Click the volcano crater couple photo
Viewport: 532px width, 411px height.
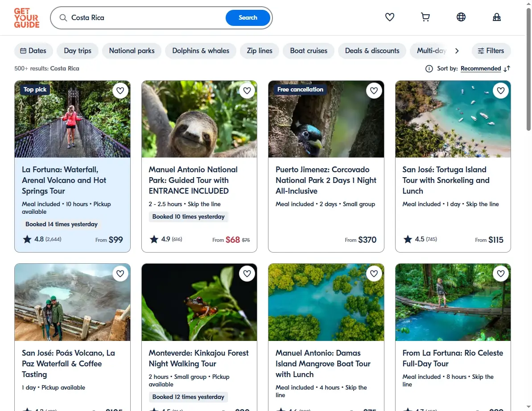72,302
